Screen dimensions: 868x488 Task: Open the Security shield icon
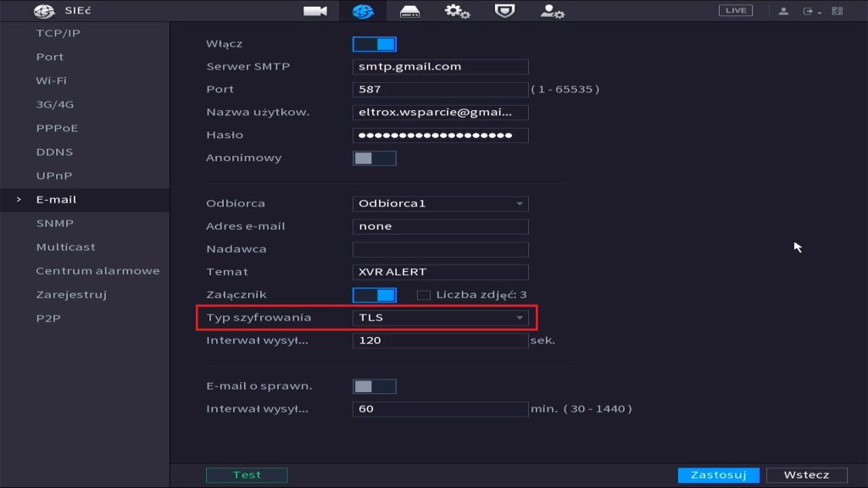point(504,11)
